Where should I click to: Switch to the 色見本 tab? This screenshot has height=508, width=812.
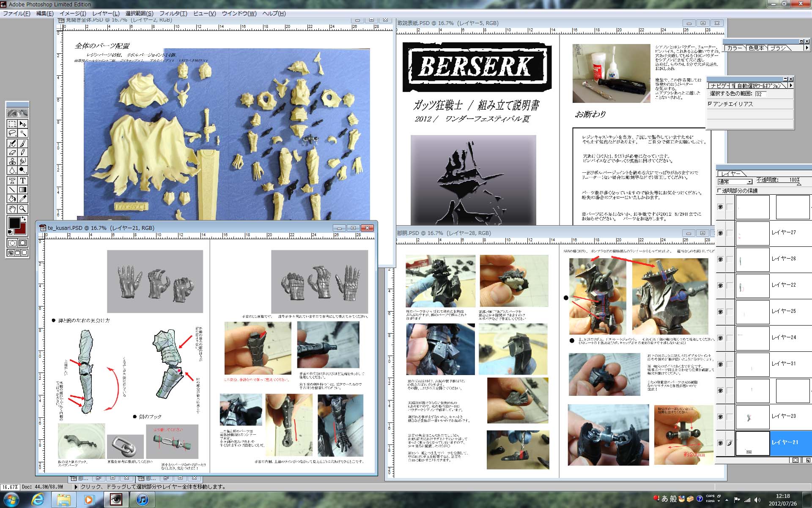click(x=756, y=48)
